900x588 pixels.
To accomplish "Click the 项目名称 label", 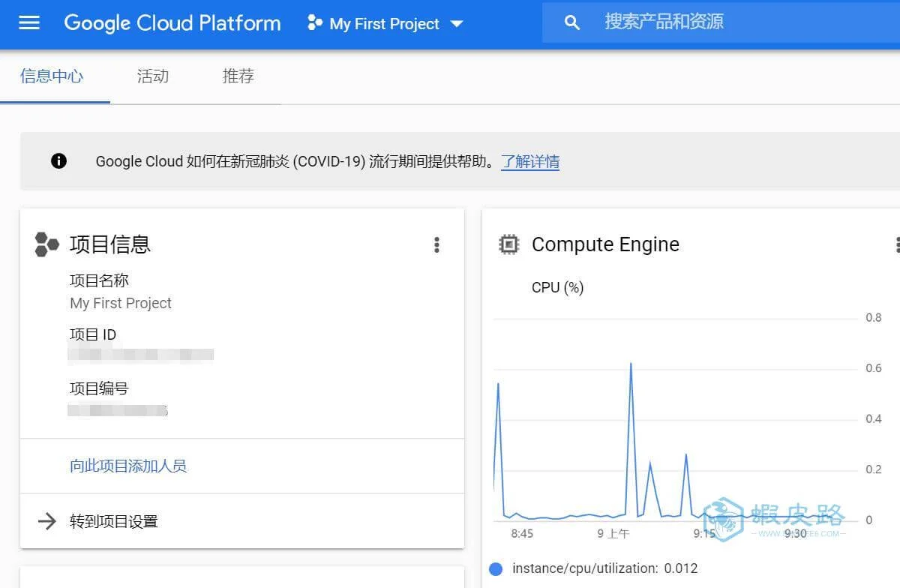I will pyautogui.click(x=99, y=280).
